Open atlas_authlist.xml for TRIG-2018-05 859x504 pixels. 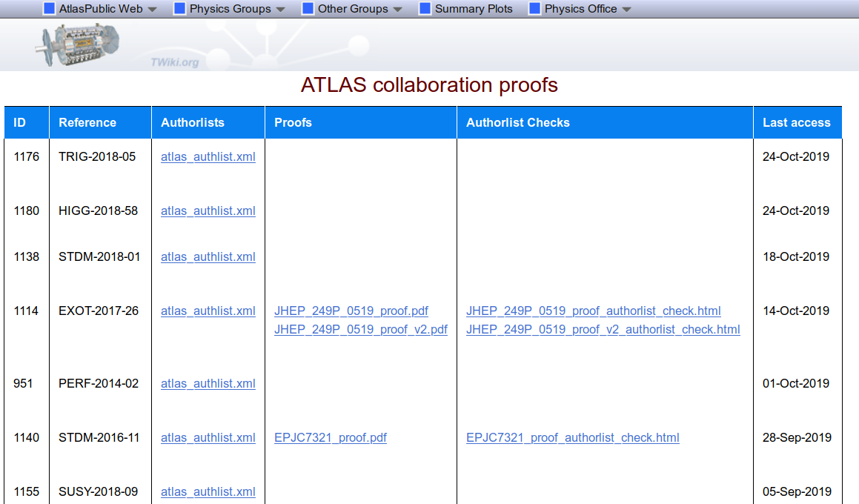(208, 156)
